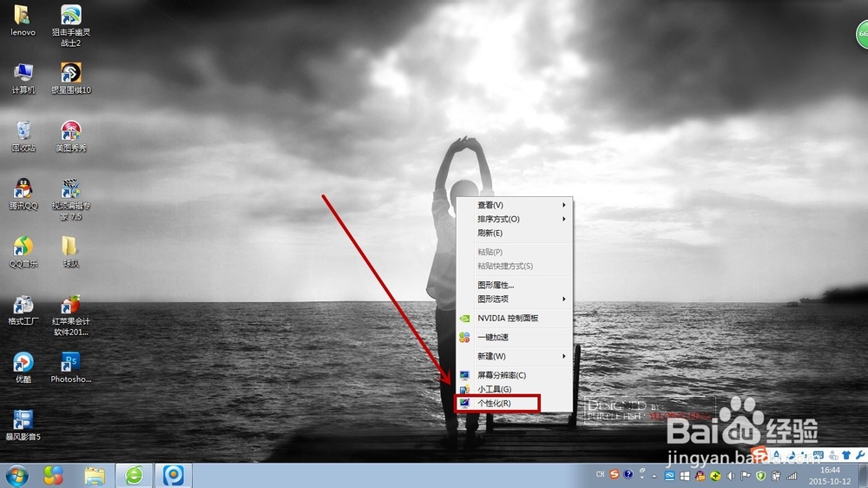Click the network signal bars tray icon
Image resolution: width=868 pixels, height=488 pixels.
click(792, 476)
